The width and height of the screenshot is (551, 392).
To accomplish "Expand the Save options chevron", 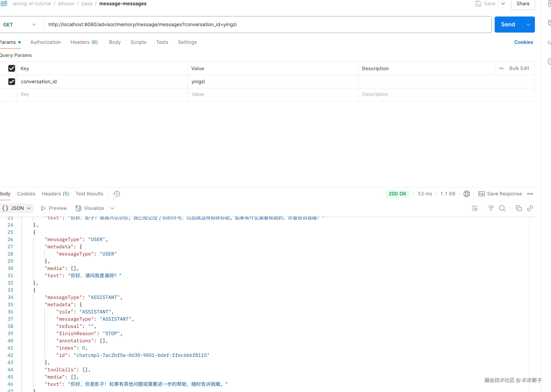I will pos(503,4).
